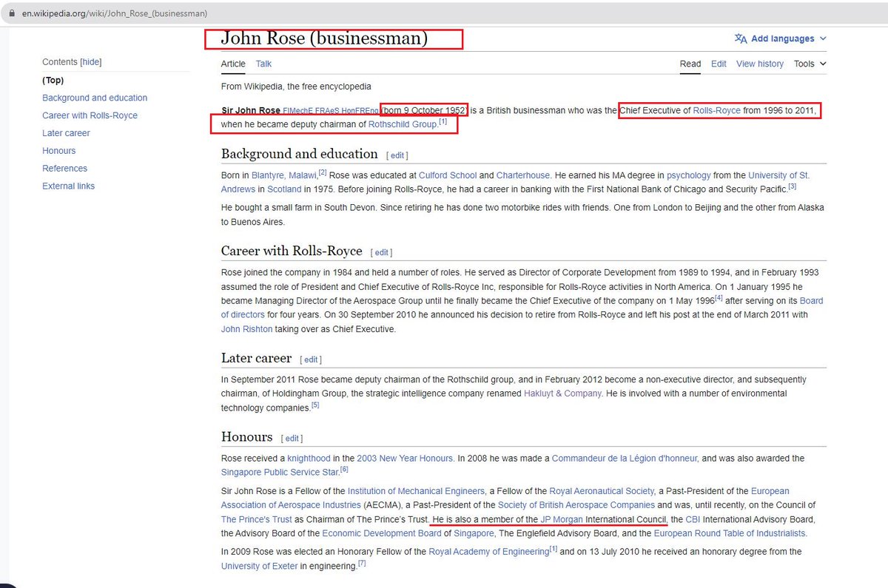This screenshot has height=588, width=888.
Task: Open the 2003 New Year Honours link
Action: 405,458
